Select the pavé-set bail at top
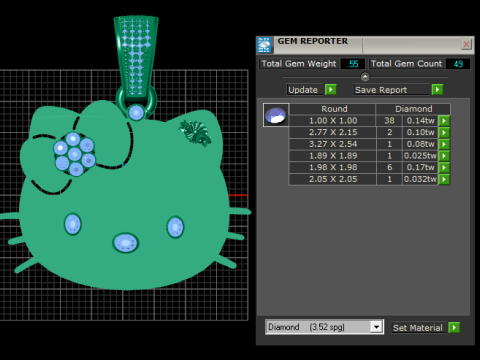This screenshot has width=480, height=360. [x=136, y=57]
